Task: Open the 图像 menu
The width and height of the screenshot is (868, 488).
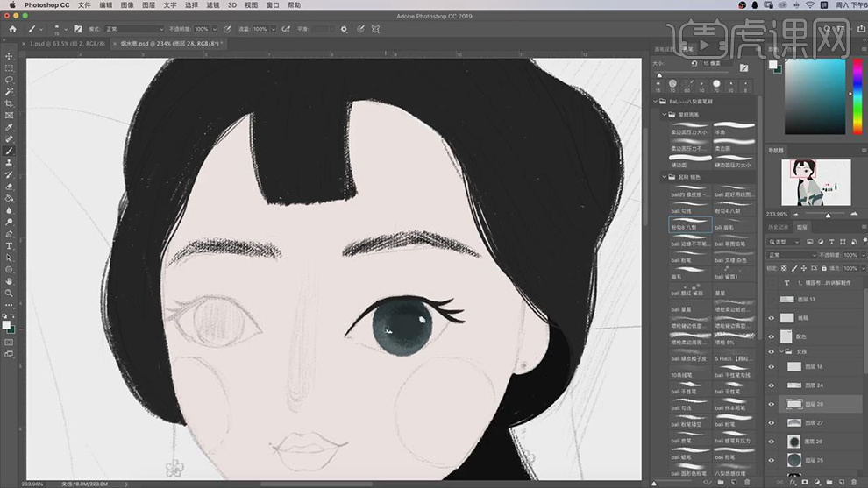Action: (x=127, y=5)
